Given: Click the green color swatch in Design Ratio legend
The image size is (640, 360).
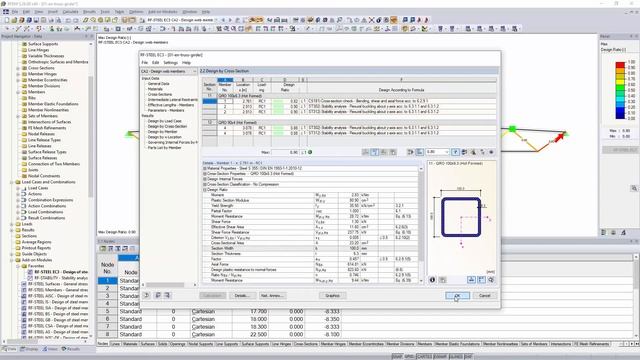Looking at the screenshot, I should [x=620, y=88].
